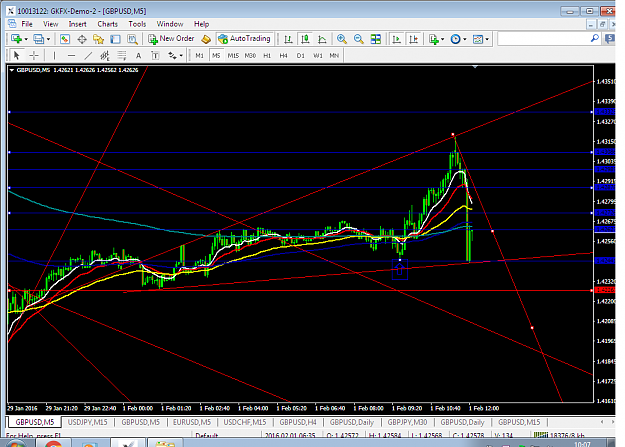Select the equidistant channel tool

tap(105, 55)
